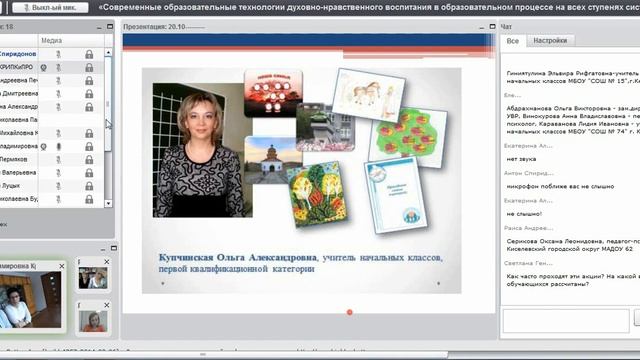Click lock icon in 'иколаевна Бу' row
Viewport: 640px width, 360px height.
[89, 199]
